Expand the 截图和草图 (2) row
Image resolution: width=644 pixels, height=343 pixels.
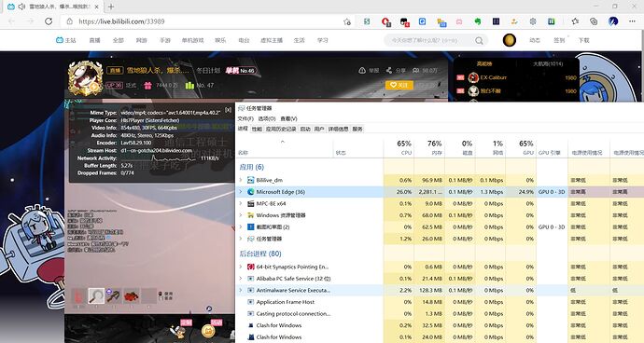point(241,226)
